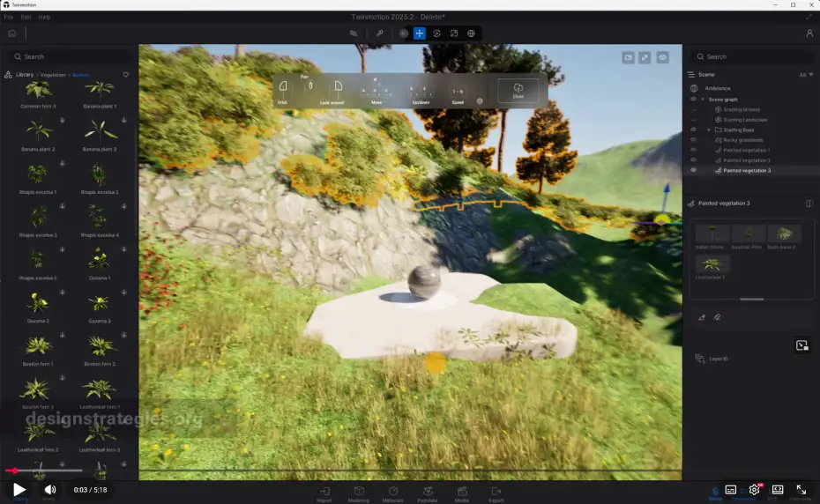The height and width of the screenshot is (504, 820).
Task: Click the panel layout icon beside Painted vegetation 3
Action: pyautogui.click(x=809, y=204)
